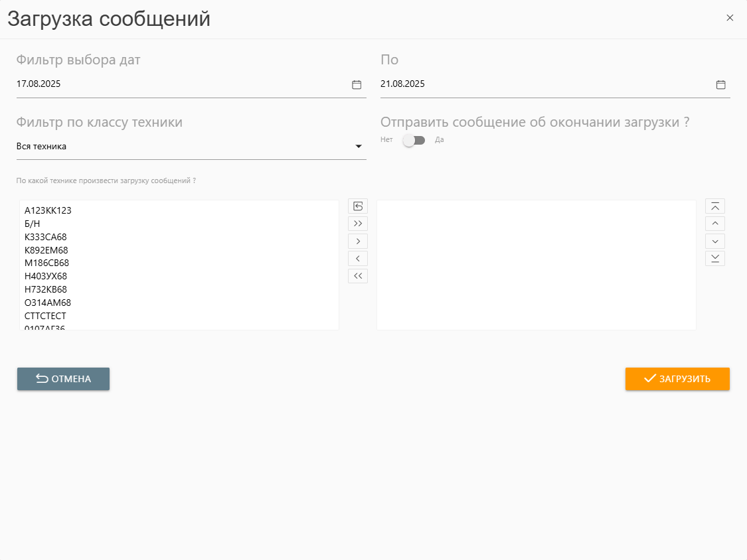
Task: Select K892EM68 in the vehicle list
Action: tap(179, 251)
